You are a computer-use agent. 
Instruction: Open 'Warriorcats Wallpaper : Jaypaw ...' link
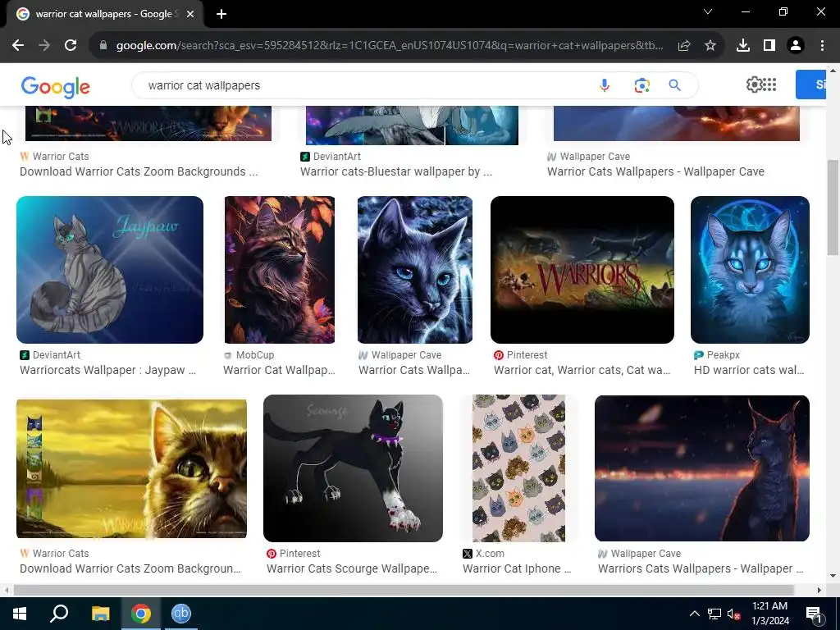point(107,370)
